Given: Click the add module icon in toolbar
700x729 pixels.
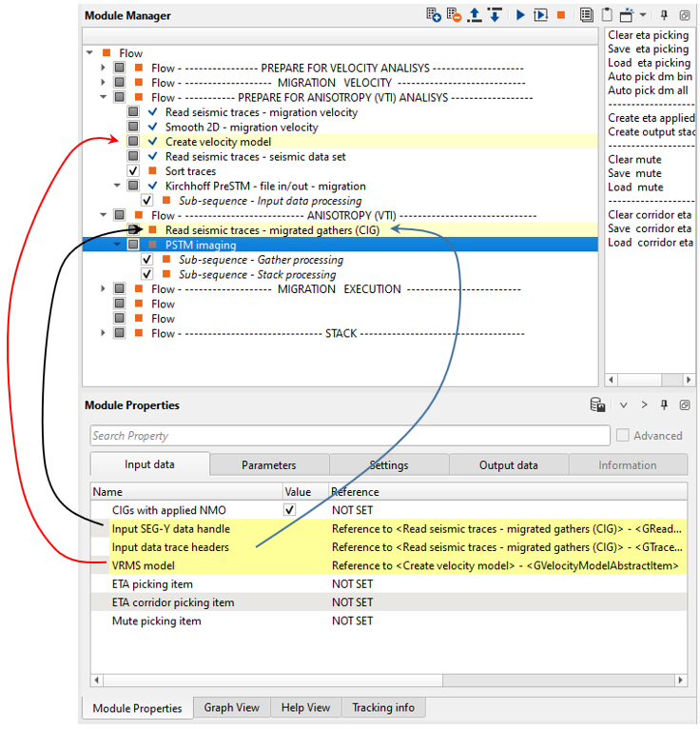Looking at the screenshot, I should [434, 15].
